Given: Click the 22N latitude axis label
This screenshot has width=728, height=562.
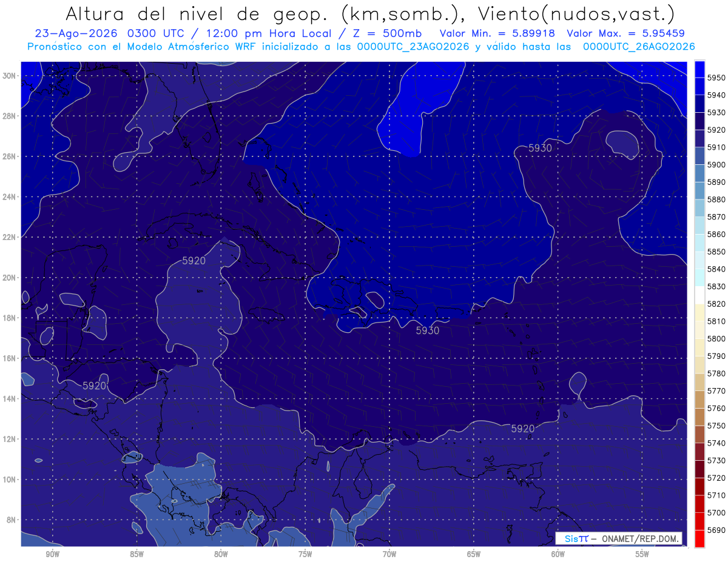Looking at the screenshot, I should click(x=10, y=237).
